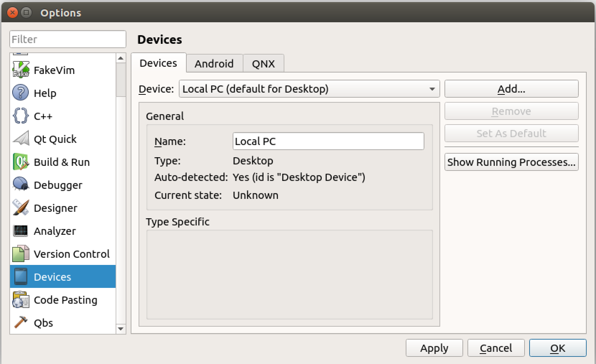Open Analyzer oscilloscope icon
Viewport: 596px width, 364px height.
20,230
